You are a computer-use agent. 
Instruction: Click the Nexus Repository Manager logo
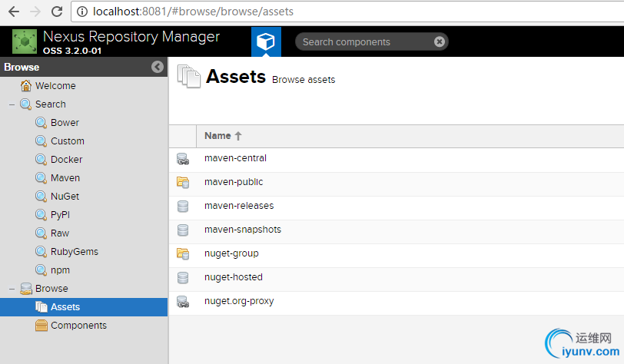pos(25,41)
